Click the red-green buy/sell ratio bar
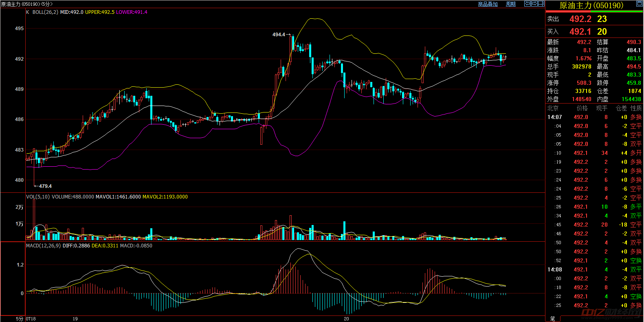The width and height of the screenshot is (644, 322). pos(594,12)
